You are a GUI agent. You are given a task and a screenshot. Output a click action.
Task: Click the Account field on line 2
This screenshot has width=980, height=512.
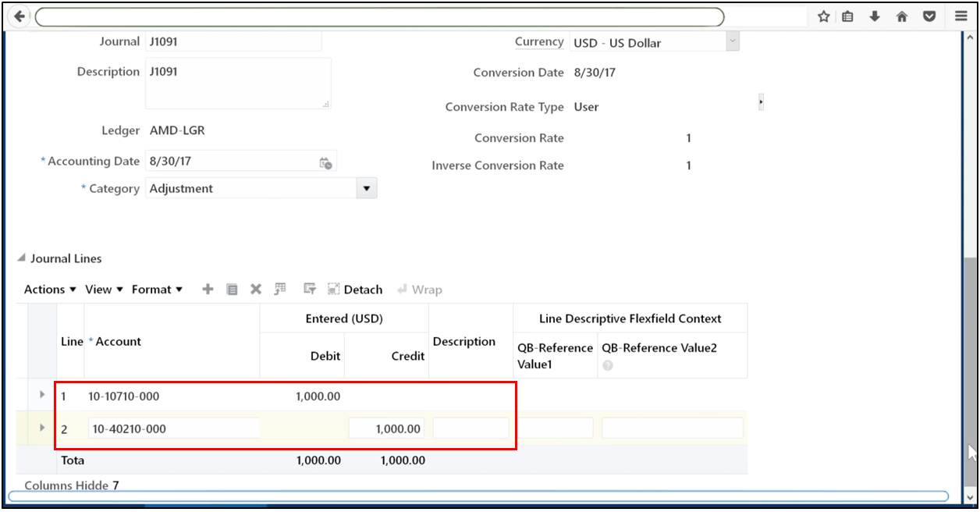click(173, 428)
